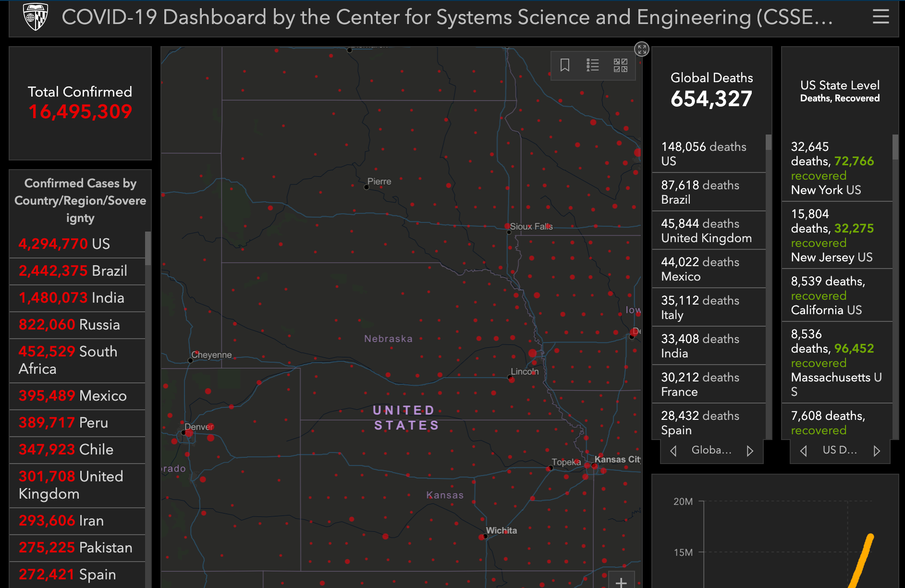
Task: Advance to next US Deaths panel tab
Action: click(877, 451)
